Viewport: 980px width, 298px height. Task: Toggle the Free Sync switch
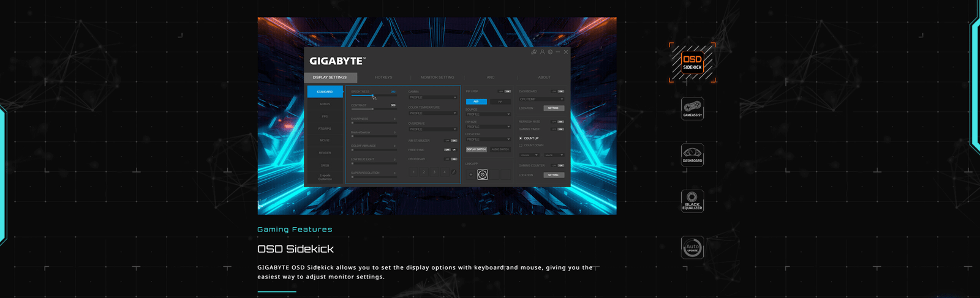coord(451,150)
